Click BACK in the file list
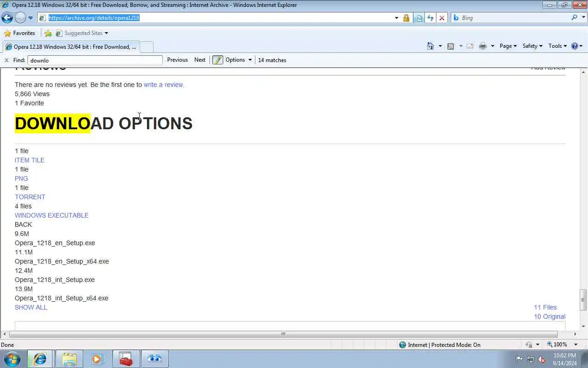 point(23,224)
